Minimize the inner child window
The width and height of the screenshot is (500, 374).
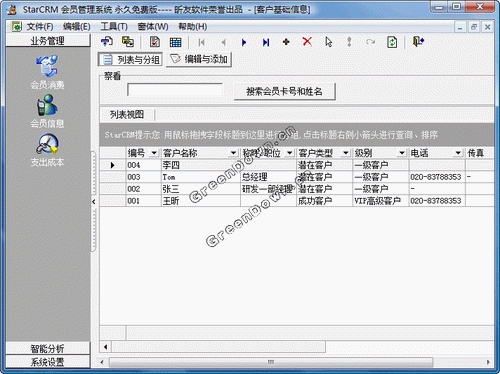[x=460, y=27]
